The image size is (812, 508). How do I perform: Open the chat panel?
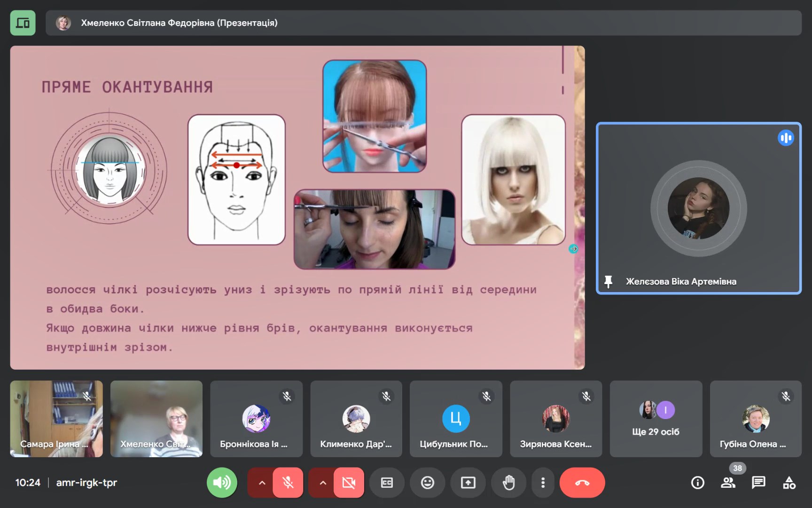[758, 482]
